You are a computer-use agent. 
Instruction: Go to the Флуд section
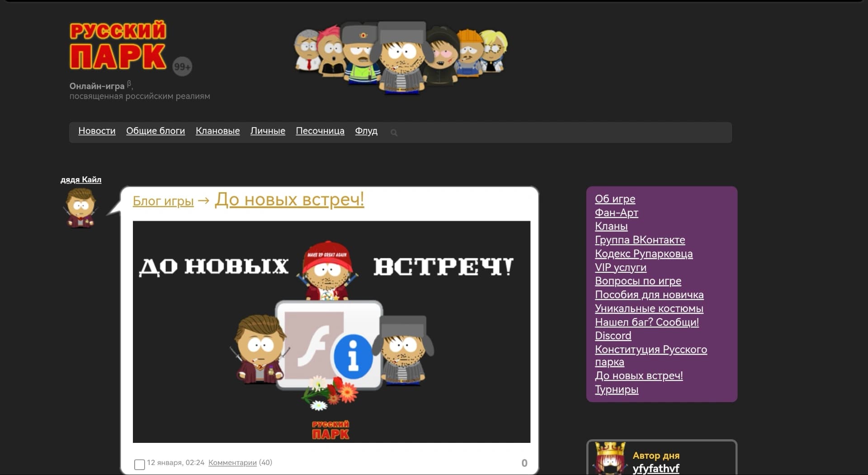pyautogui.click(x=366, y=131)
